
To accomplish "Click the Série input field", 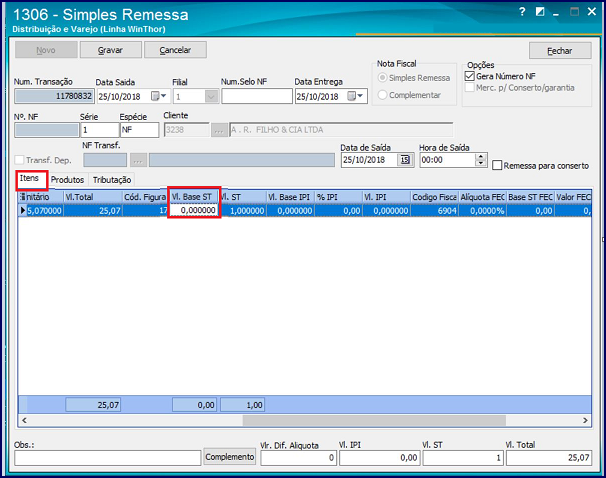I will tap(100, 130).
